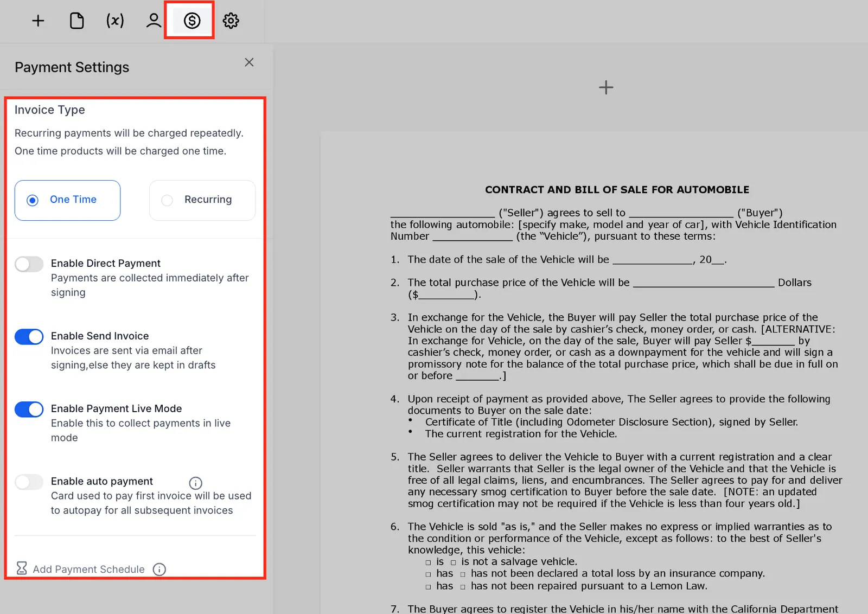Open the document pages icon
Viewport: 868px width, 614px height.
pos(76,21)
